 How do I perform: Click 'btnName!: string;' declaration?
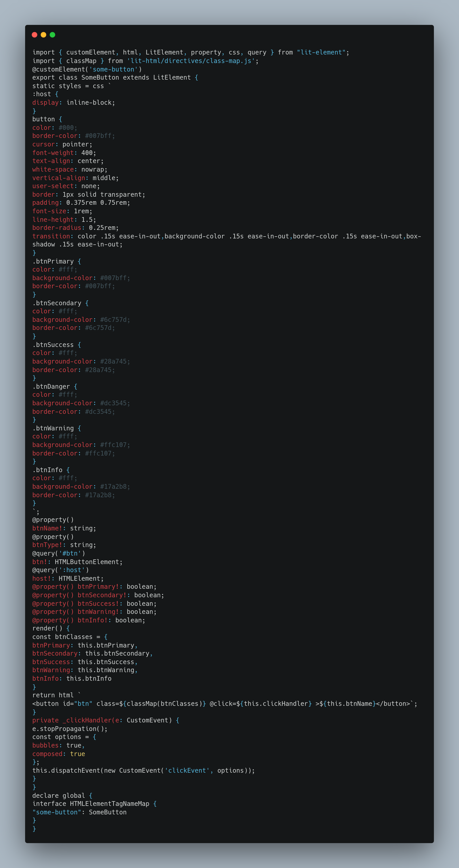pyautogui.click(x=64, y=528)
